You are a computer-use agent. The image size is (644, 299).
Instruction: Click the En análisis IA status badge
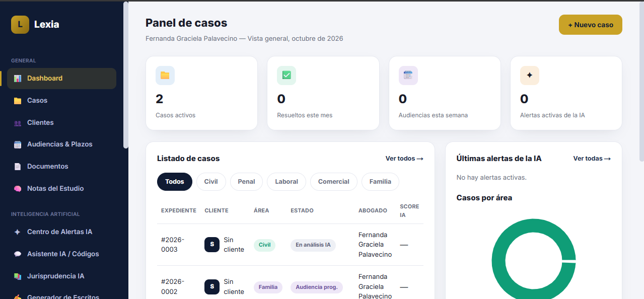tap(313, 245)
